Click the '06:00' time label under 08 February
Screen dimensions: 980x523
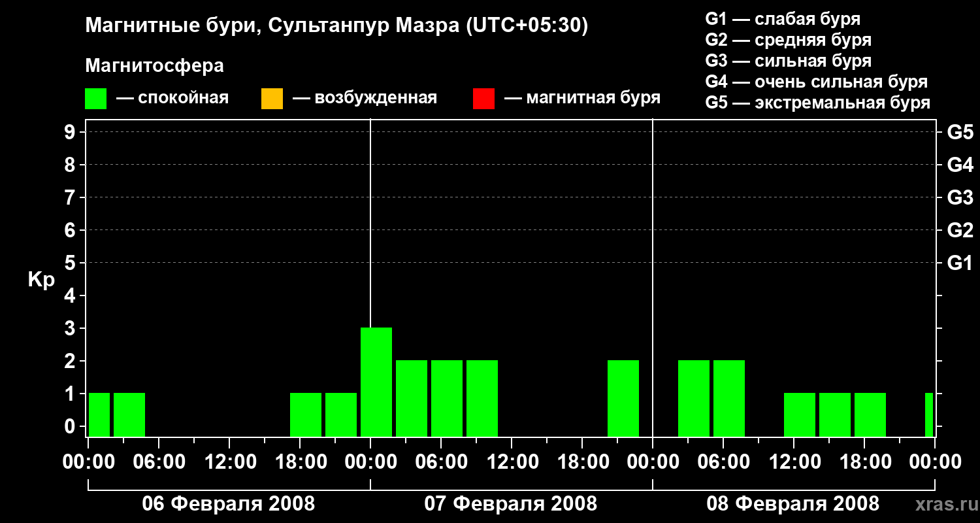pos(723,462)
